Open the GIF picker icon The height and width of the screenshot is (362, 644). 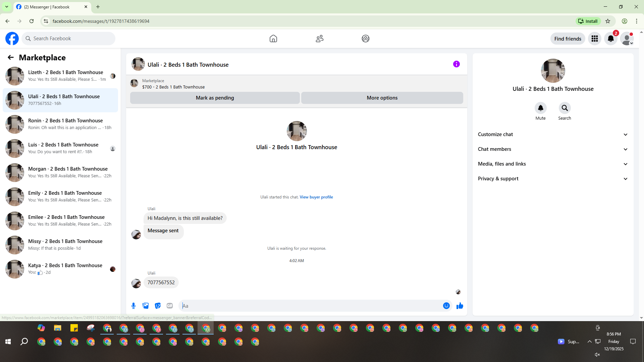(x=170, y=306)
